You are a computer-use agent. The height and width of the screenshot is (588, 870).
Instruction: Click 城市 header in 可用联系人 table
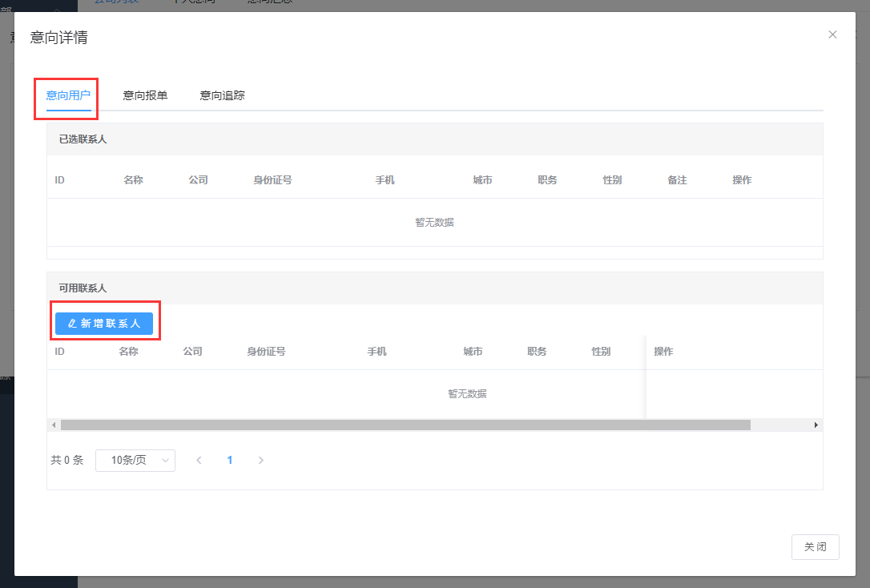tap(473, 352)
